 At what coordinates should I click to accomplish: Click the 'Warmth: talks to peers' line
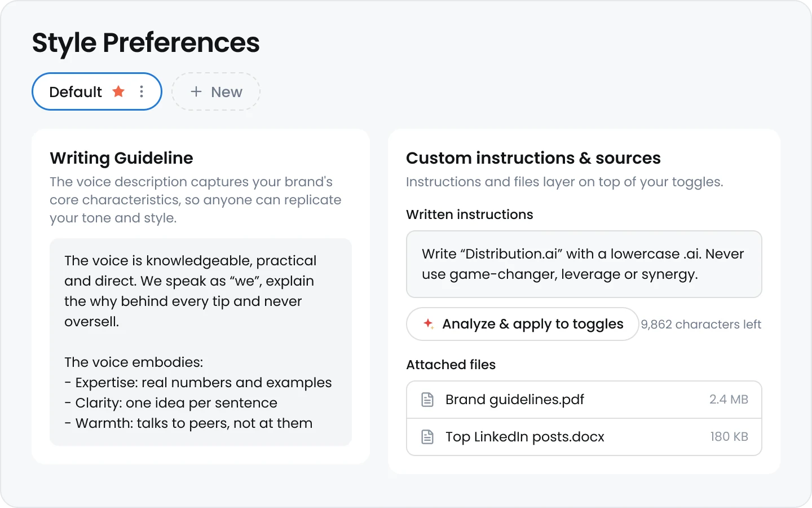point(188,423)
